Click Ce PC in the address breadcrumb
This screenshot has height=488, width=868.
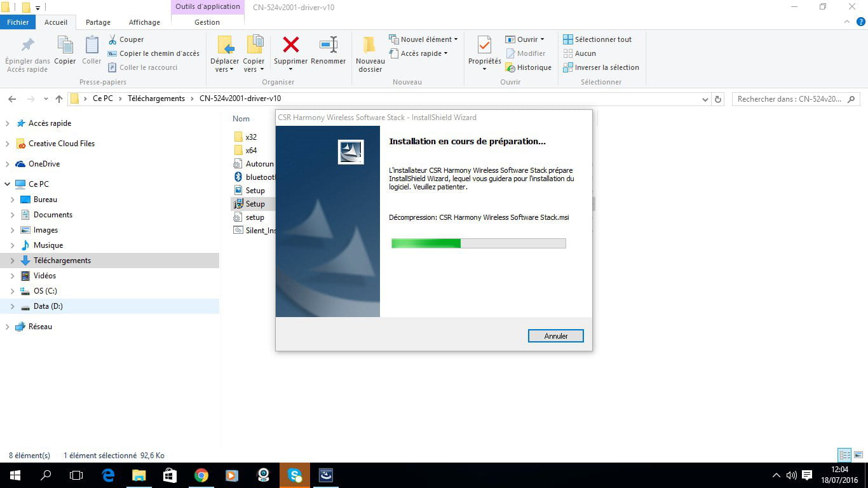pyautogui.click(x=102, y=98)
